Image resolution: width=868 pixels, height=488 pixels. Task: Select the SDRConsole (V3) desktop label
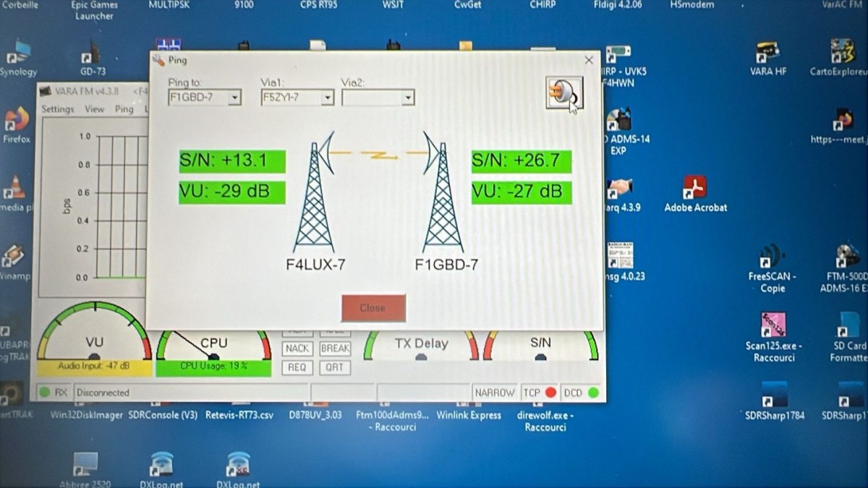(163, 415)
